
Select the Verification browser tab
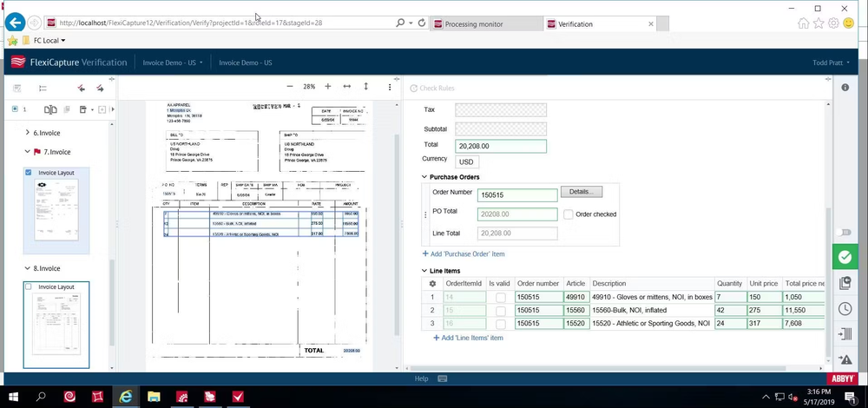coord(601,23)
